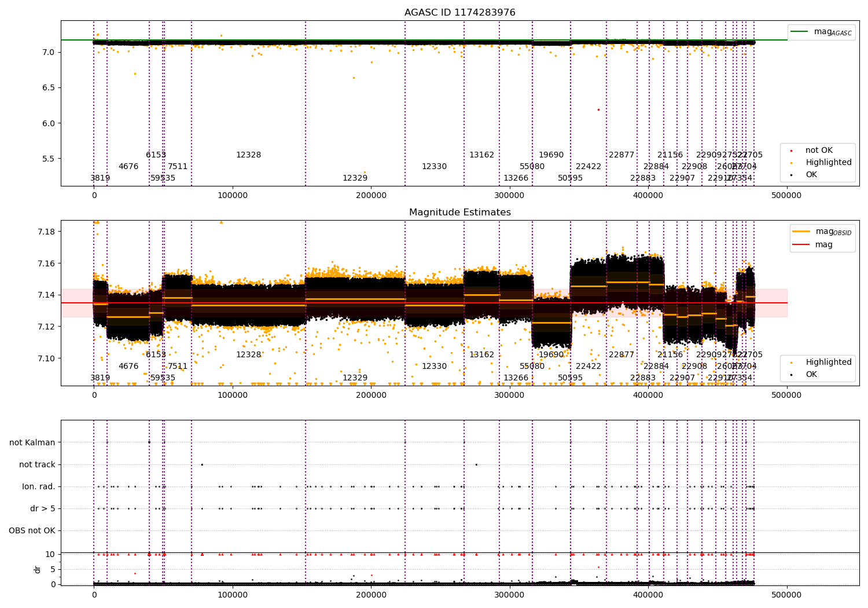Click the 100000 x-tick under the bottom plot
868x608 pixels.
click(x=233, y=595)
